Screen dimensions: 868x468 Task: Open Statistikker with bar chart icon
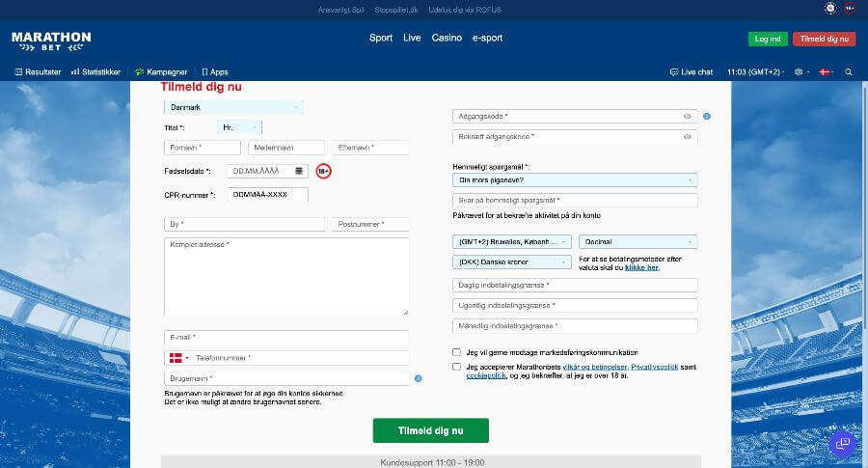[95, 72]
